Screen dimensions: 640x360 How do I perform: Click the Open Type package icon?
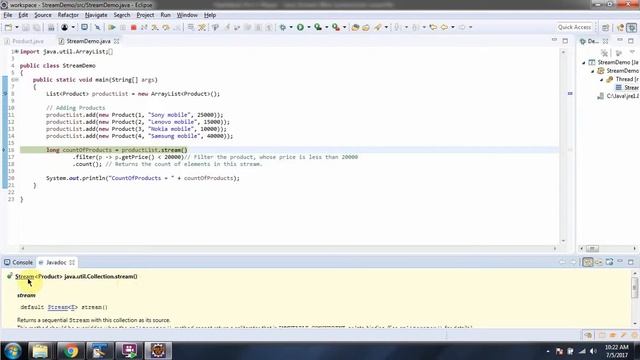click(355, 27)
